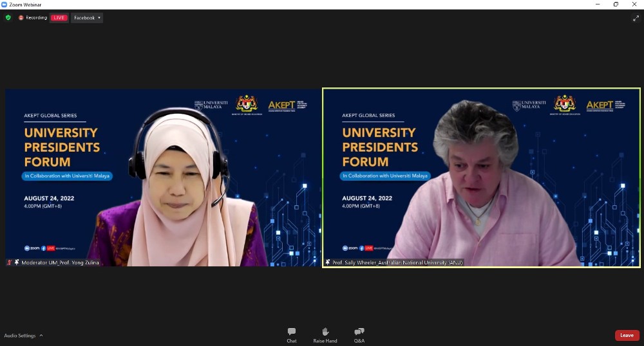Click the green encryption shield icon

click(x=8, y=18)
